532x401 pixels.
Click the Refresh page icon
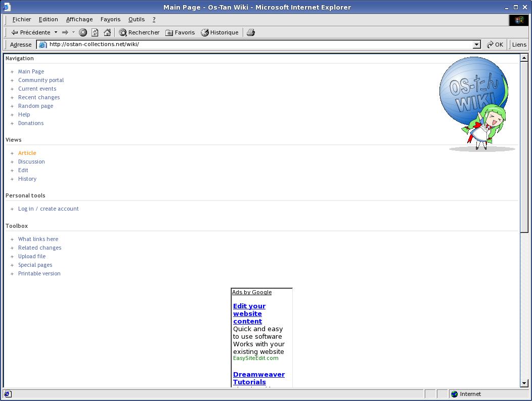(95, 32)
